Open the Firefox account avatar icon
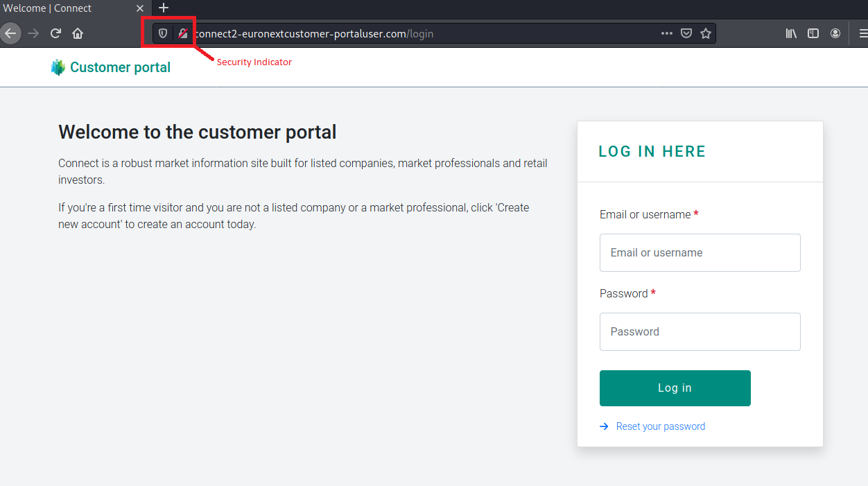The height and width of the screenshot is (486, 868). click(x=835, y=33)
